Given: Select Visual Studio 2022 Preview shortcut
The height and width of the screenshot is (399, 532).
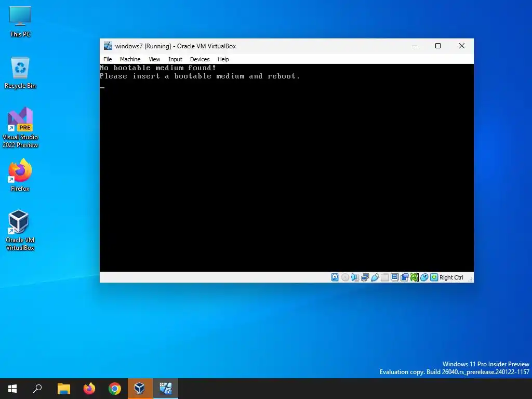Looking at the screenshot, I should pos(20,128).
